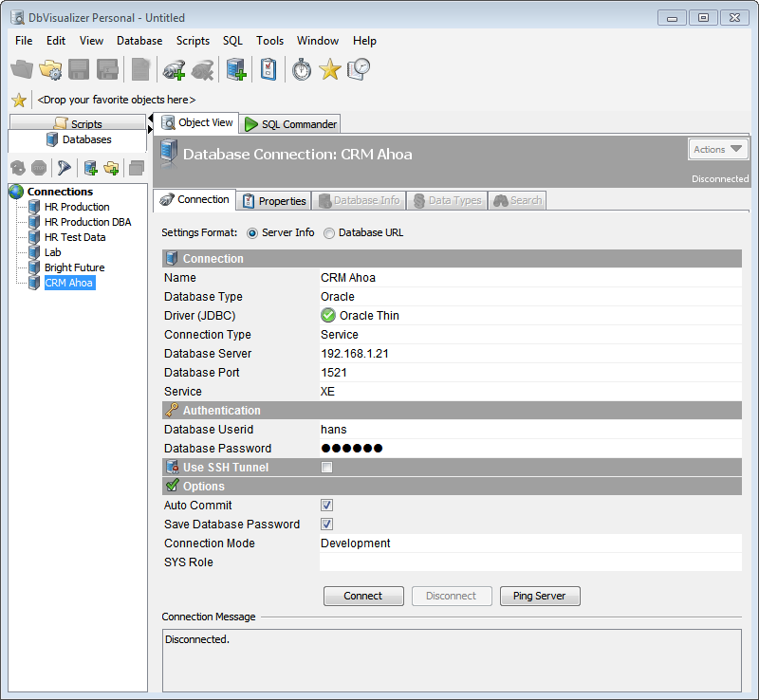This screenshot has height=700, width=759.
Task: Click the Database Server address field
Action: coord(529,354)
